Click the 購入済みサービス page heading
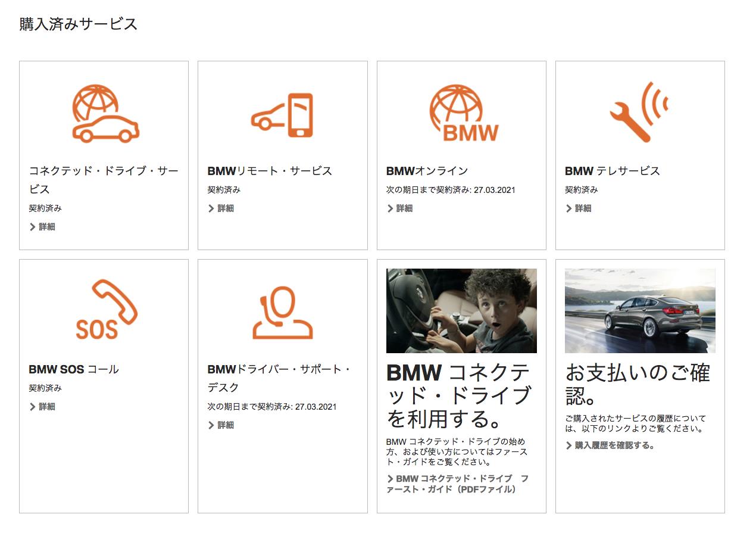Viewport: 756px width, 536px height. (79, 24)
